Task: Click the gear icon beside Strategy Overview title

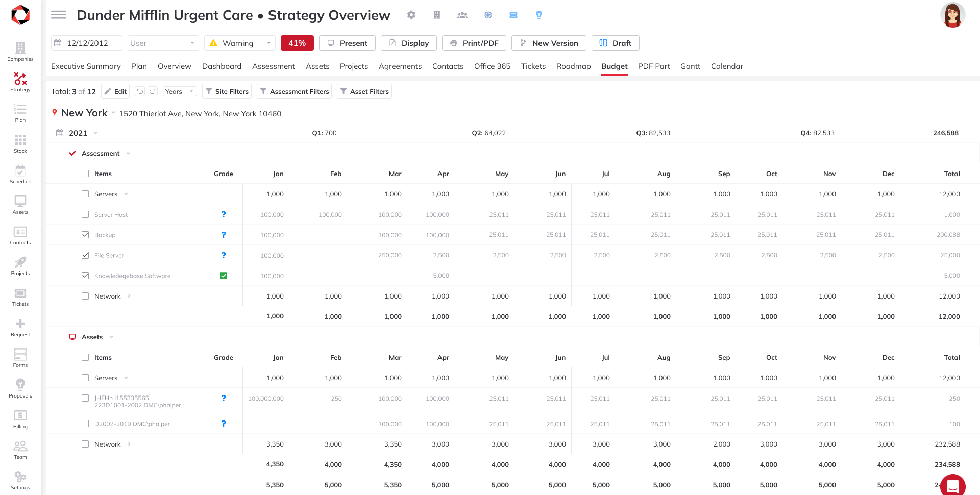Action: tap(411, 15)
